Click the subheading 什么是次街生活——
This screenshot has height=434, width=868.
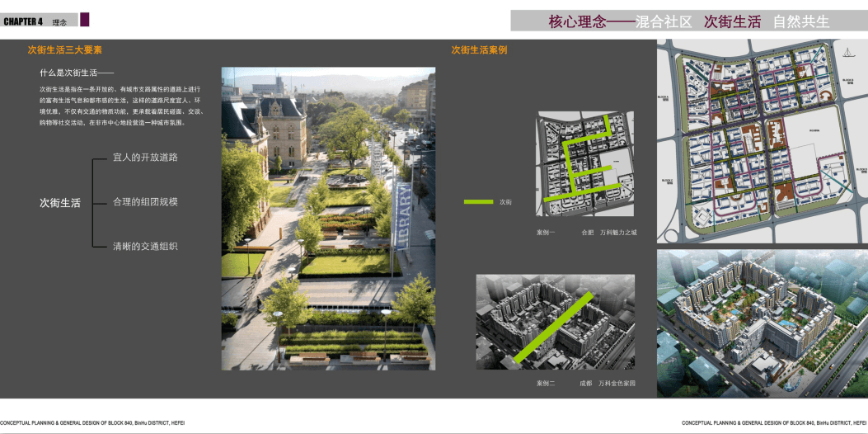click(77, 73)
